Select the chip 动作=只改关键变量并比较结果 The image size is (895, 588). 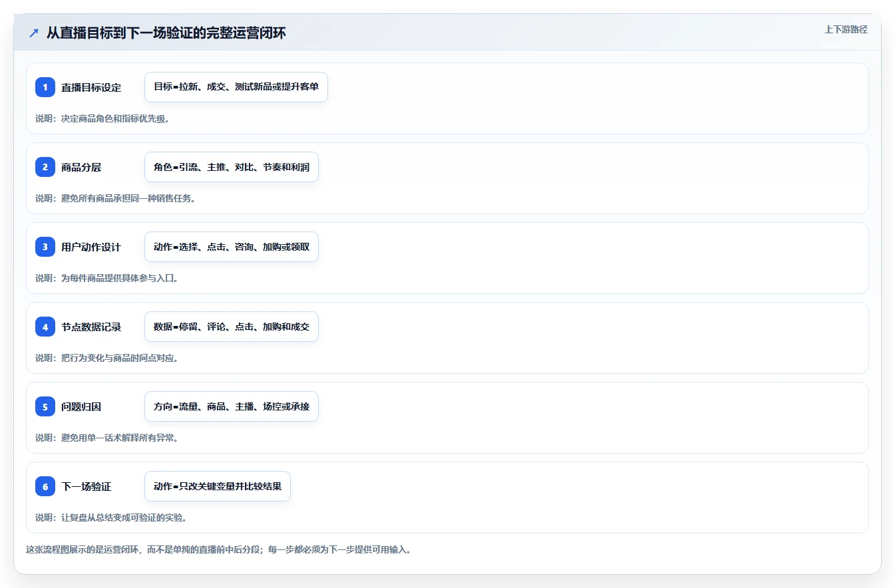coord(218,486)
